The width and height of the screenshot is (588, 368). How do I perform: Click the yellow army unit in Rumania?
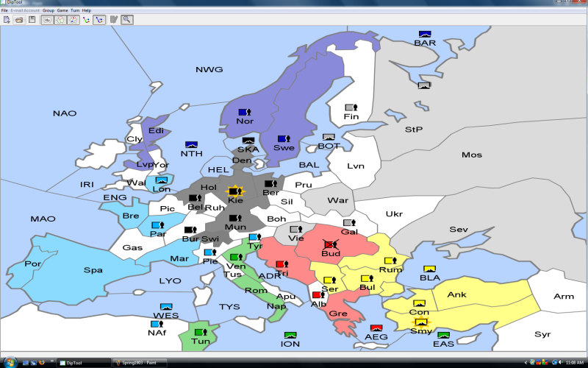390,261
